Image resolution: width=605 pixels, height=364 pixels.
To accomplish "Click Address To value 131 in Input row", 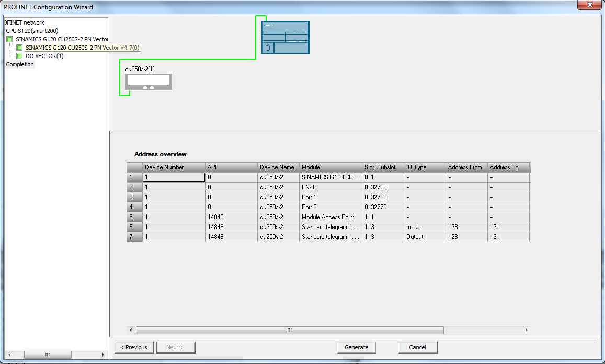I will (x=509, y=227).
